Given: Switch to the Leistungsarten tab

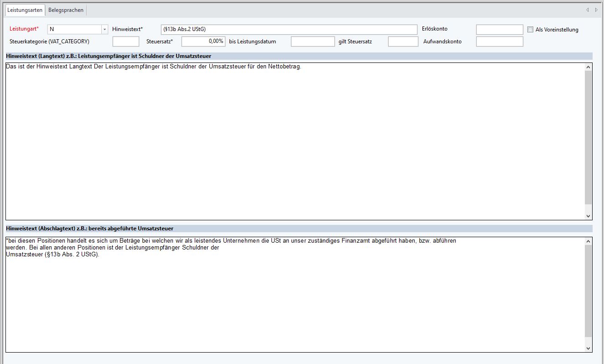Looking at the screenshot, I should (25, 10).
